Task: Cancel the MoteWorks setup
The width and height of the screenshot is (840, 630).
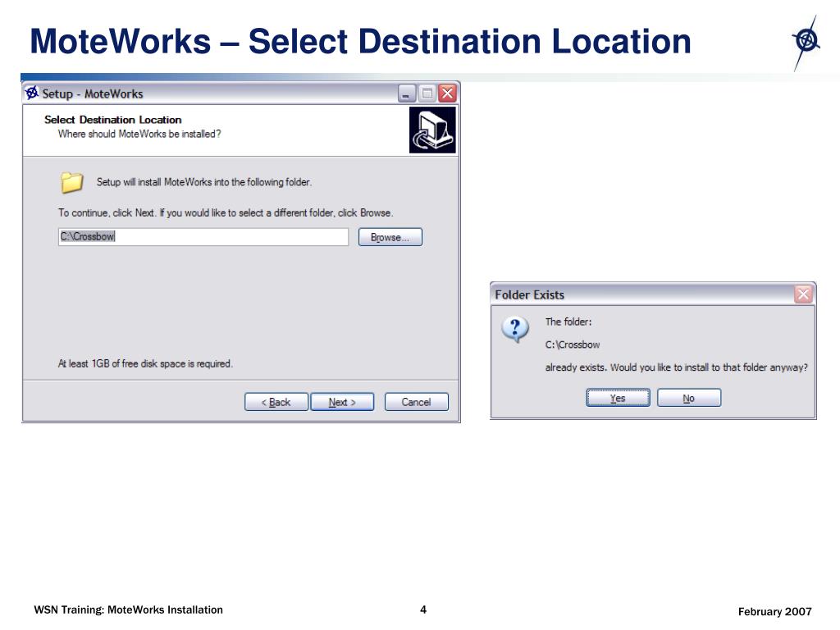Action: pos(416,402)
